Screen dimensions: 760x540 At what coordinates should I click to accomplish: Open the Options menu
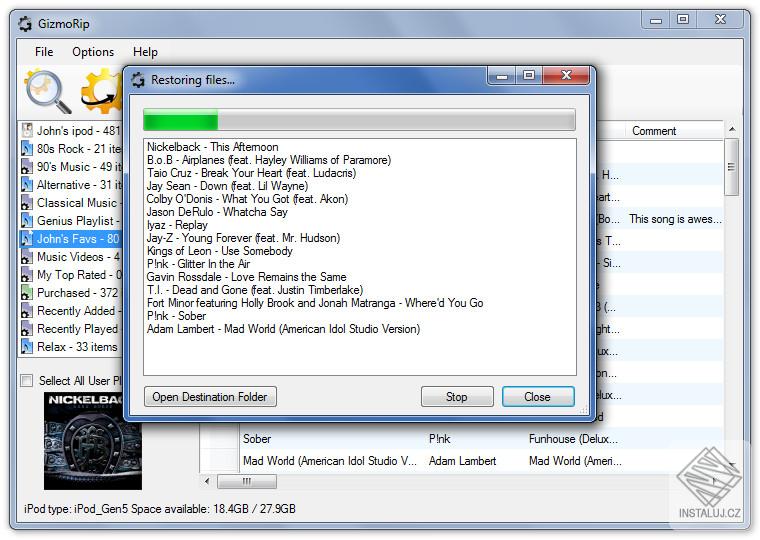pos(93,52)
